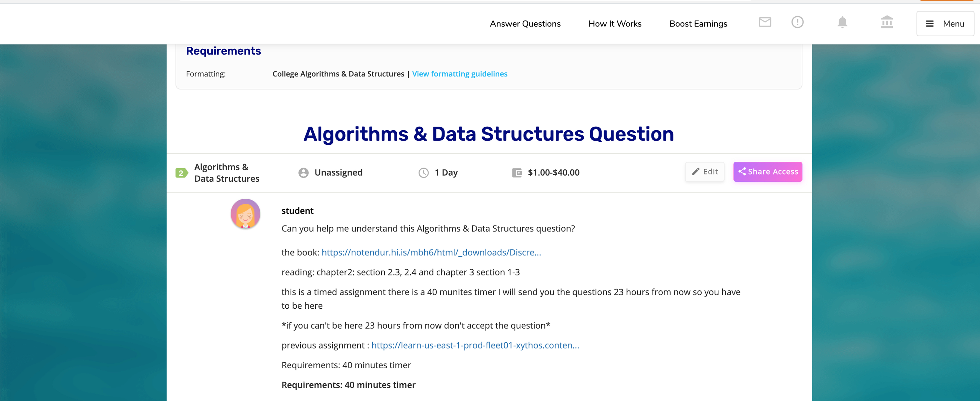Open View formatting guidelines link

click(x=460, y=74)
